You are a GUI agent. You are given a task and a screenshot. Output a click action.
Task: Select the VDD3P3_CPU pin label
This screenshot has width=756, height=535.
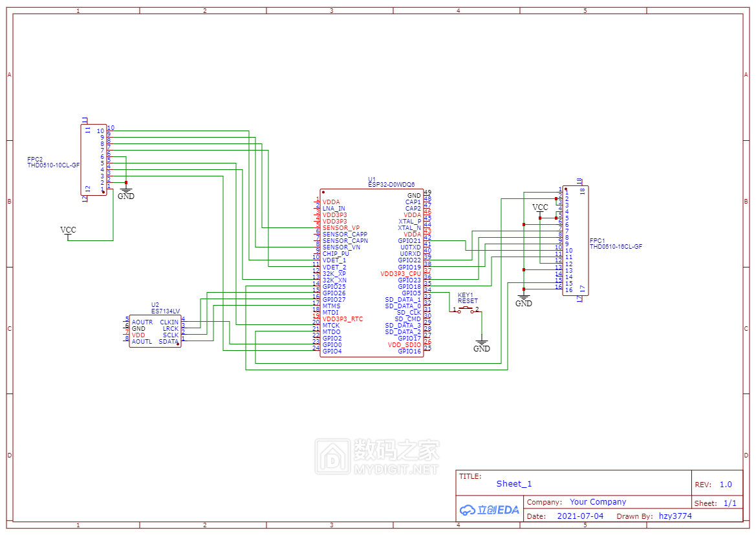401,273
